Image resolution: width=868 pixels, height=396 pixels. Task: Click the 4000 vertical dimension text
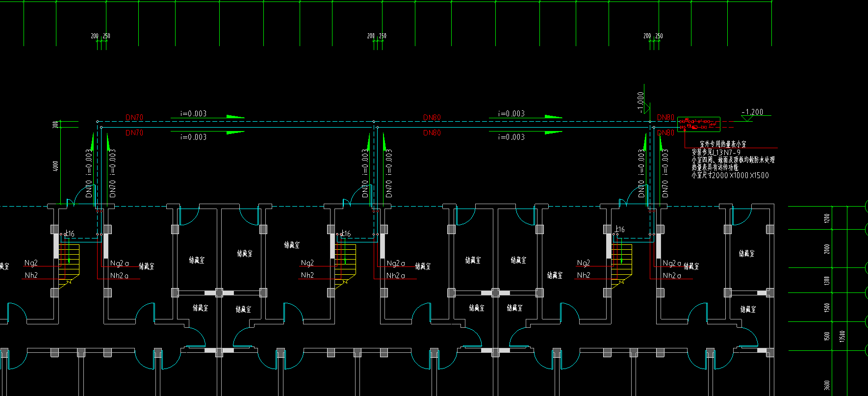coord(56,166)
